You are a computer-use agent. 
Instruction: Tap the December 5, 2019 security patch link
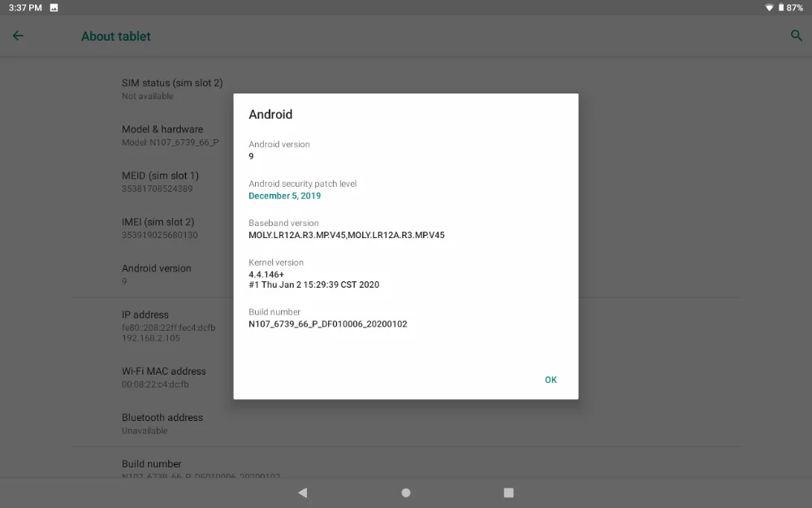point(284,195)
